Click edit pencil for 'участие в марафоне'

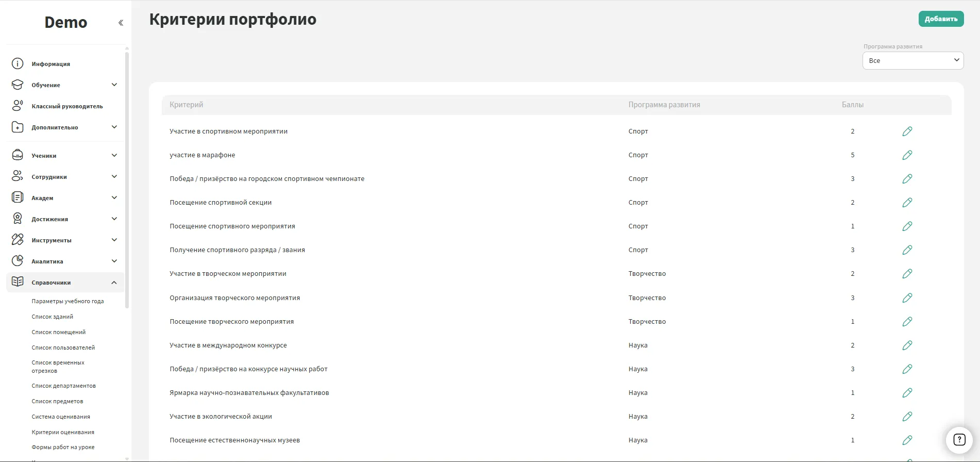[x=907, y=155]
